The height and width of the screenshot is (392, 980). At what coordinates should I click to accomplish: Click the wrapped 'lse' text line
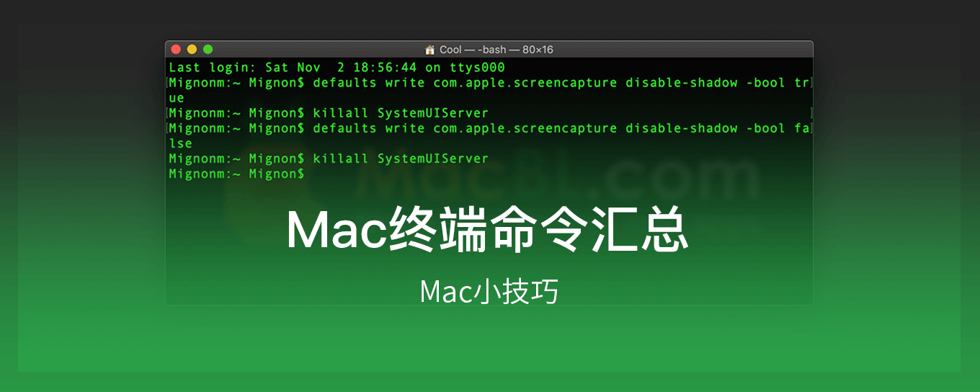180,143
